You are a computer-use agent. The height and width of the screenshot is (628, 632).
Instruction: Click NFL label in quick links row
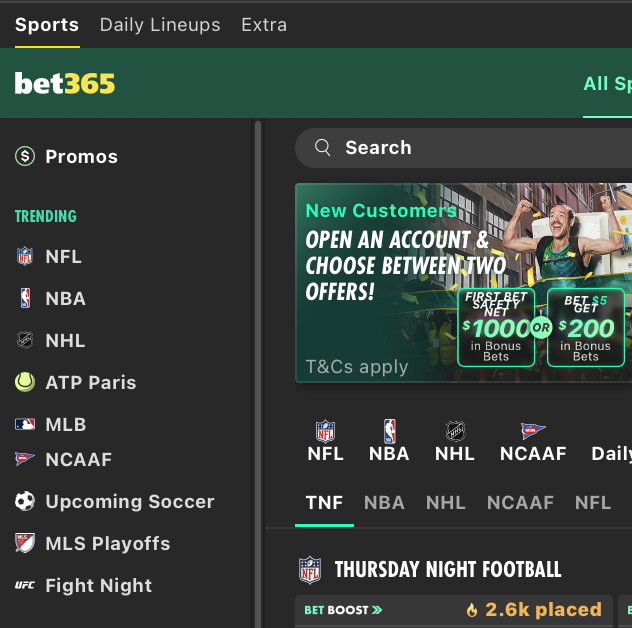click(x=325, y=454)
